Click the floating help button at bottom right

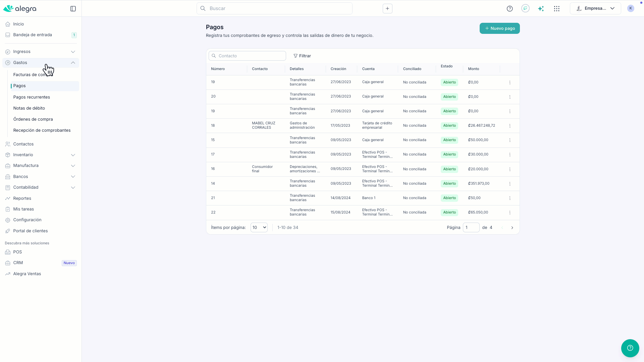click(630, 348)
